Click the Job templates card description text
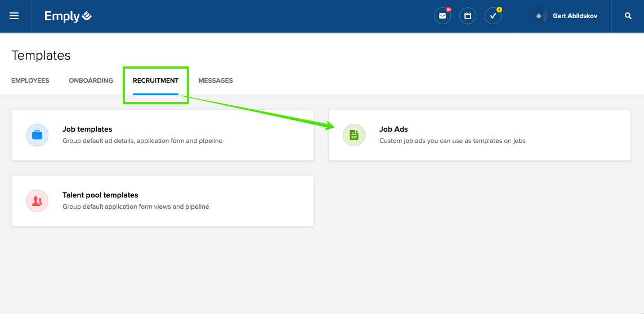Screen dimensions: 644x314 (142, 141)
